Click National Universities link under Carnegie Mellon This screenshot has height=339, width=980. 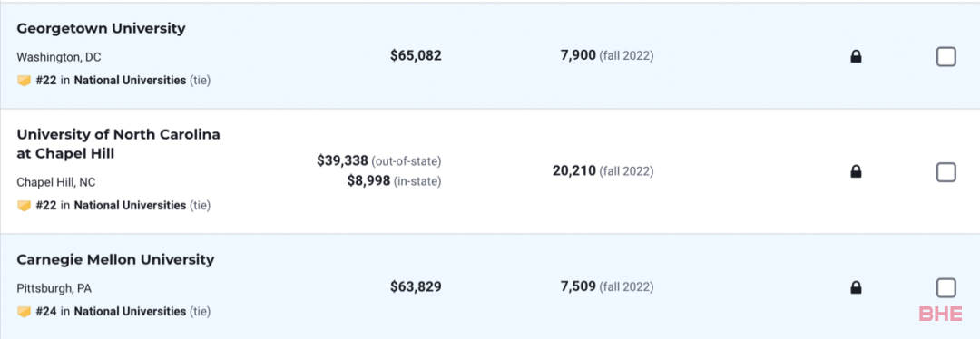(x=130, y=312)
